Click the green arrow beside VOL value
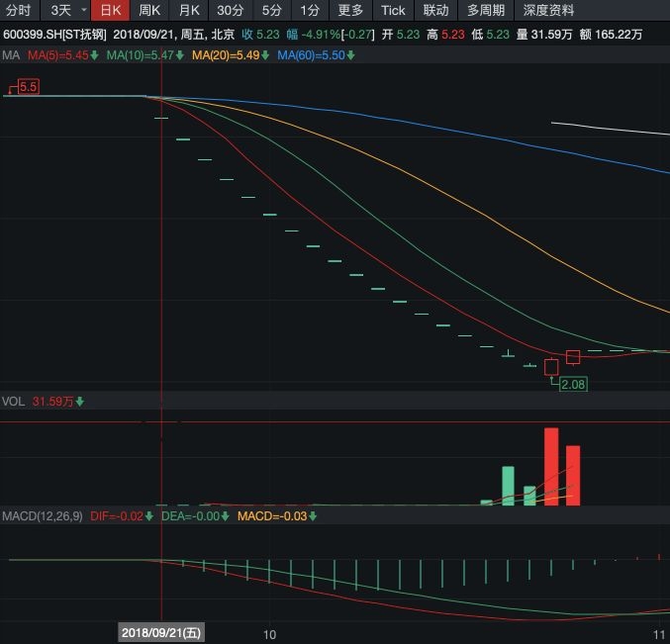 tap(80, 402)
